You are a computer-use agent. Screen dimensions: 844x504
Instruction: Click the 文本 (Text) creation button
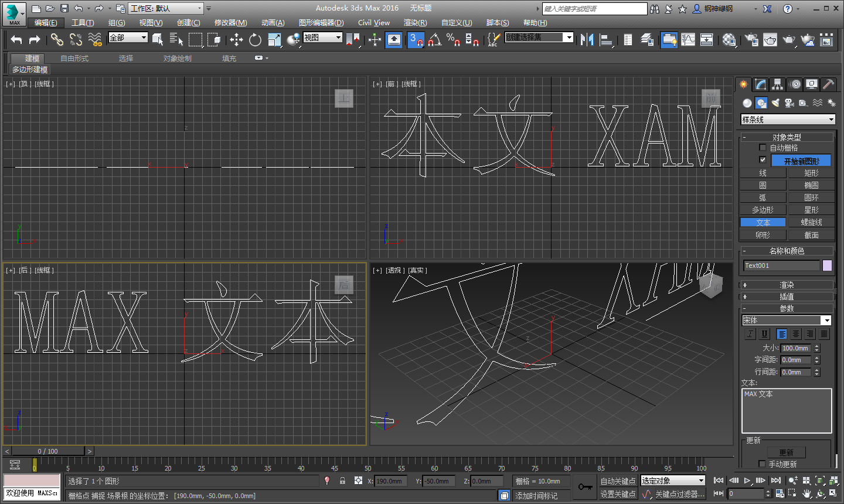click(763, 222)
